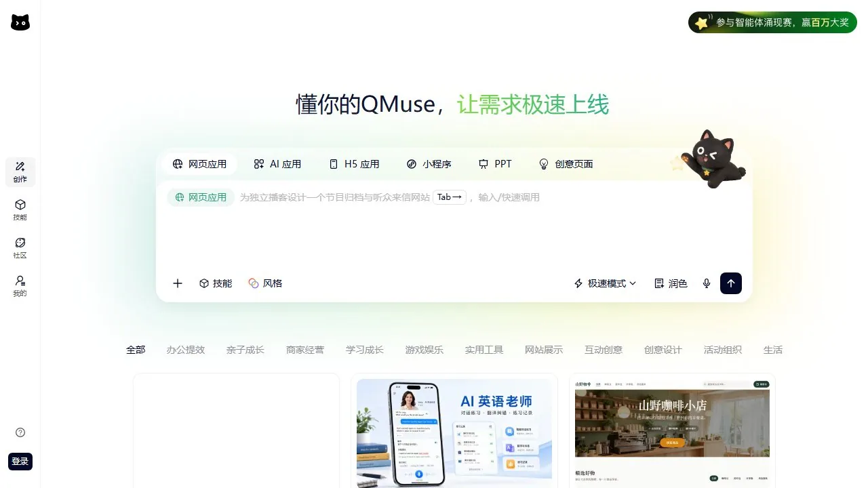The image size is (868, 488).
Task: Open the empty first template card
Action: click(236, 431)
